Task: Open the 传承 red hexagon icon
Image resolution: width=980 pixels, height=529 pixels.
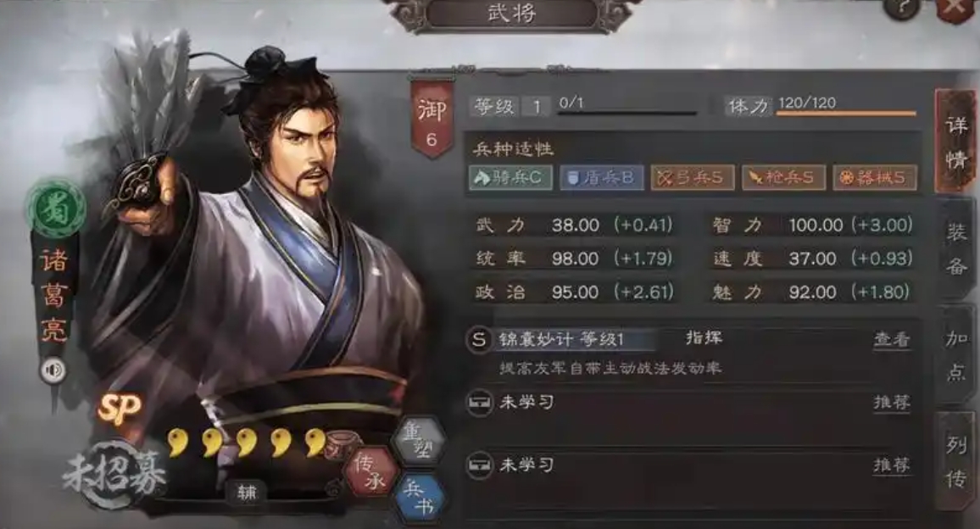Action: coord(372,471)
